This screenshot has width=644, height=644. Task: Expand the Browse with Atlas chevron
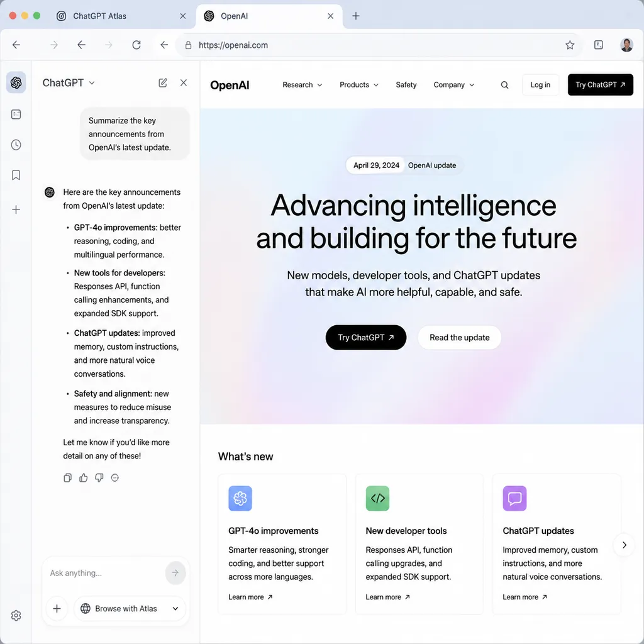tap(175, 608)
